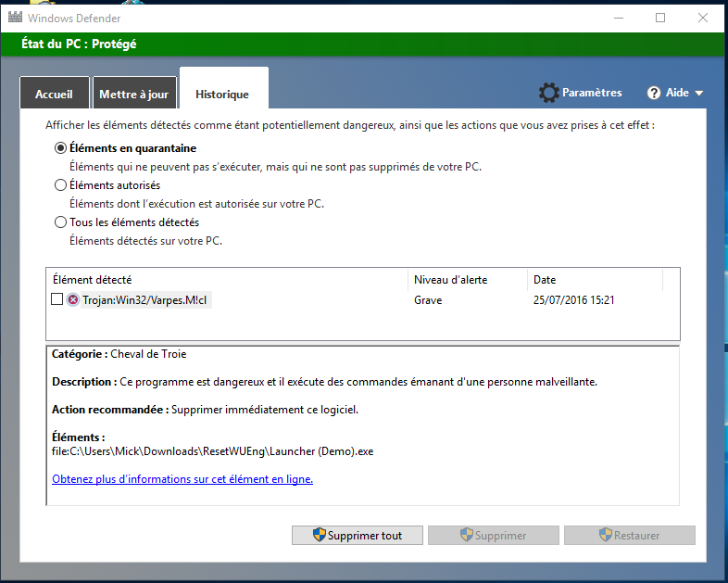Click the Aide question mark icon

(654, 93)
